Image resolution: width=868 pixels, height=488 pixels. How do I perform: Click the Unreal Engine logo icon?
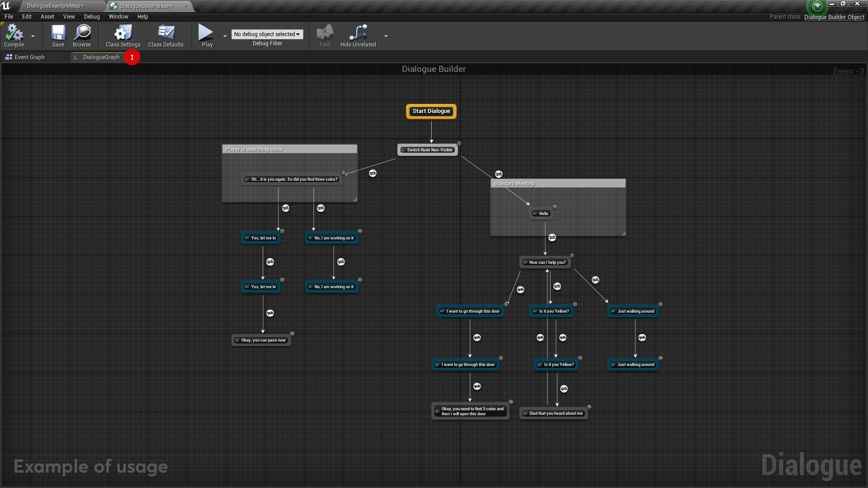pos(6,6)
